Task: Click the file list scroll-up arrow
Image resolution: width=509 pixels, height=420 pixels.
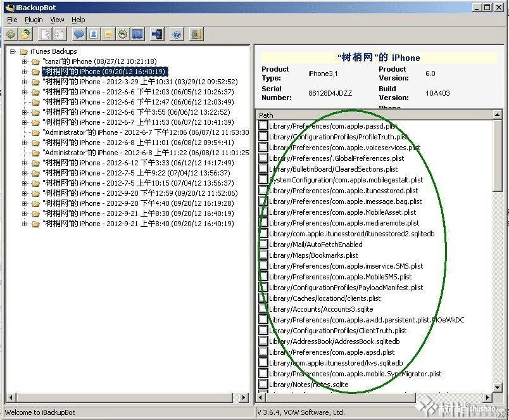Action: pos(498,115)
